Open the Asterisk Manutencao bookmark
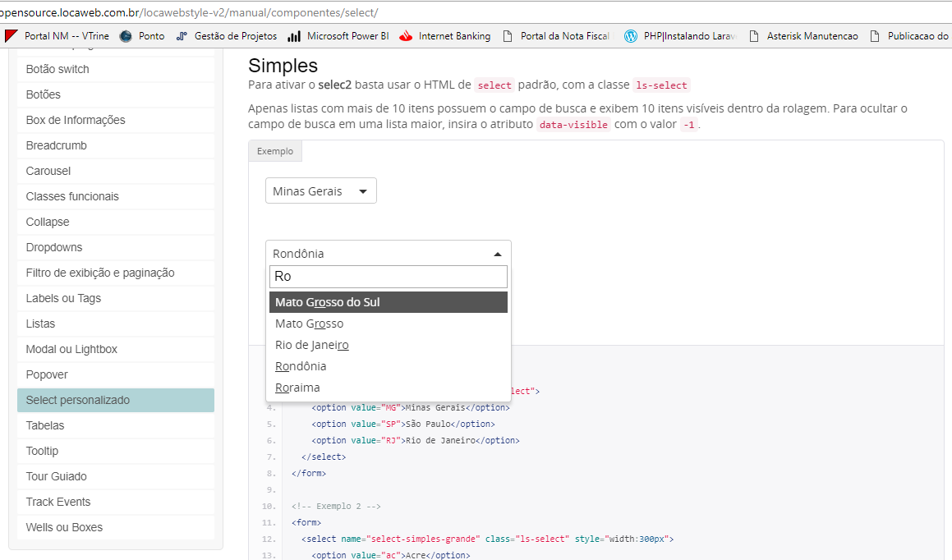 click(803, 36)
